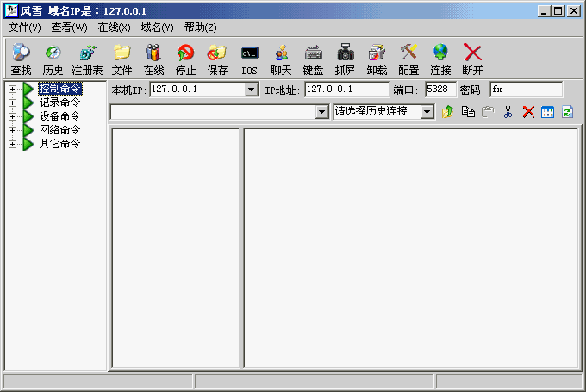586x392 pixels.
Task: Open the 请选择历史连接 dropdown
Action: click(427, 112)
